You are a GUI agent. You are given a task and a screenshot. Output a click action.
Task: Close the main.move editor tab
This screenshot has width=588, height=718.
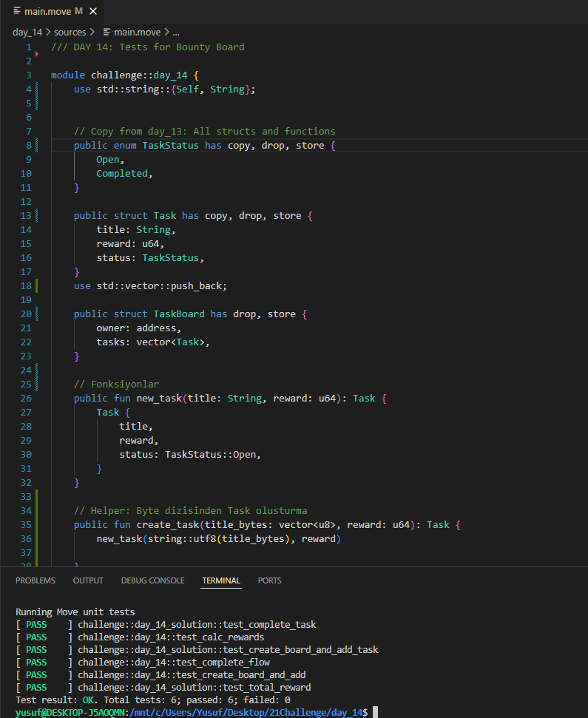(93, 11)
